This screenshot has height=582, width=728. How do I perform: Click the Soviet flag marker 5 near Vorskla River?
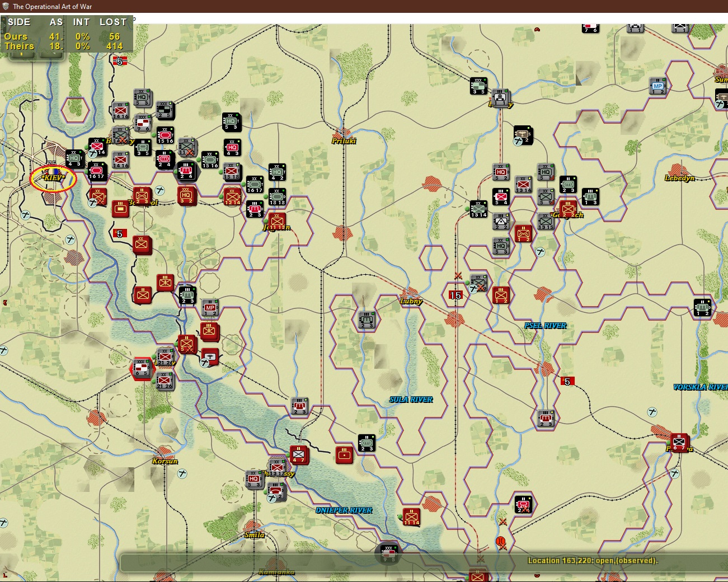[x=567, y=381]
